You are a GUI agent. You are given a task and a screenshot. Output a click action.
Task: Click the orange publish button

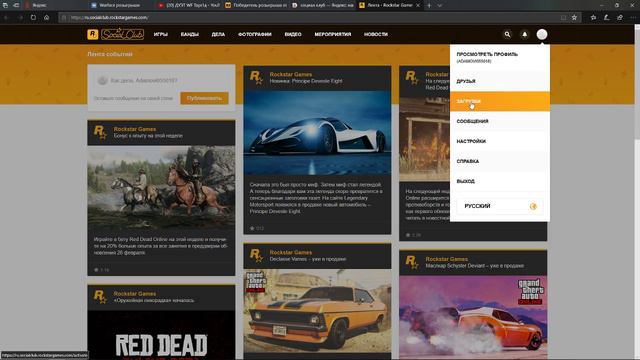point(204,98)
